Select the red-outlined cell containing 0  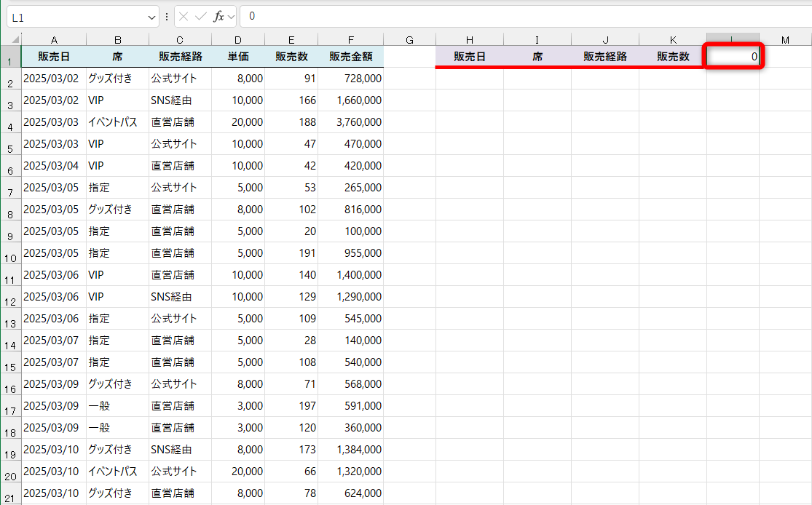[x=733, y=55]
